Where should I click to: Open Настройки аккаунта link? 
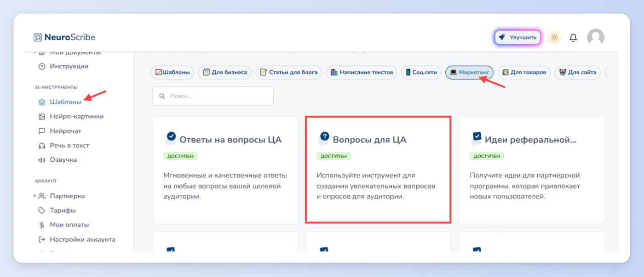[77, 239]
